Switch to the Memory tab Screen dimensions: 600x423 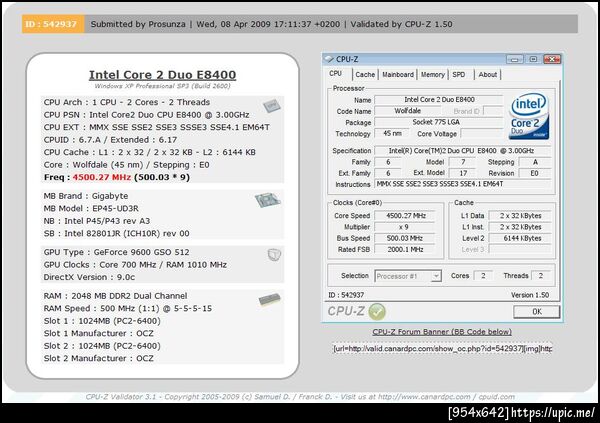click(x=433, y=75)
